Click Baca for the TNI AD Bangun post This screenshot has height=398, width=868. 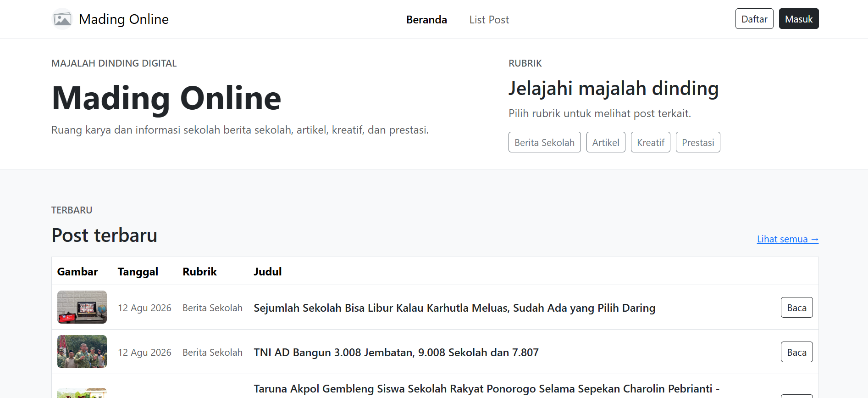coord(796,352)
